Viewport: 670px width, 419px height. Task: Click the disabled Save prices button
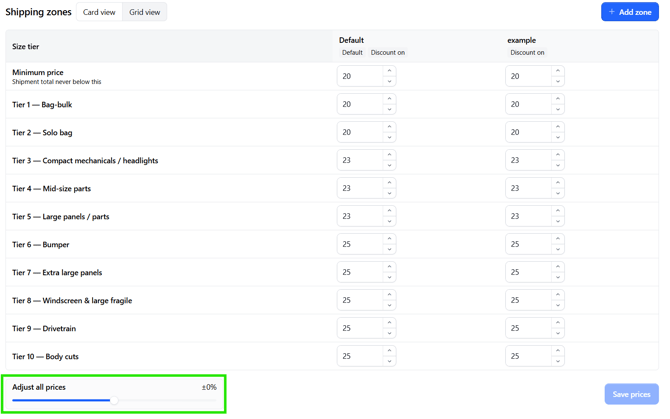pos(631,394)
